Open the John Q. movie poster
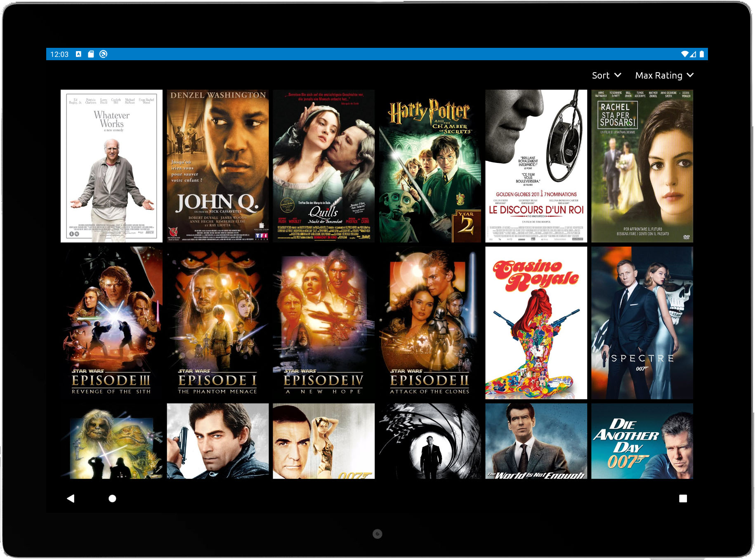Image resolution: width=755 pixels, height=560 pixels. tap(218, 166)
